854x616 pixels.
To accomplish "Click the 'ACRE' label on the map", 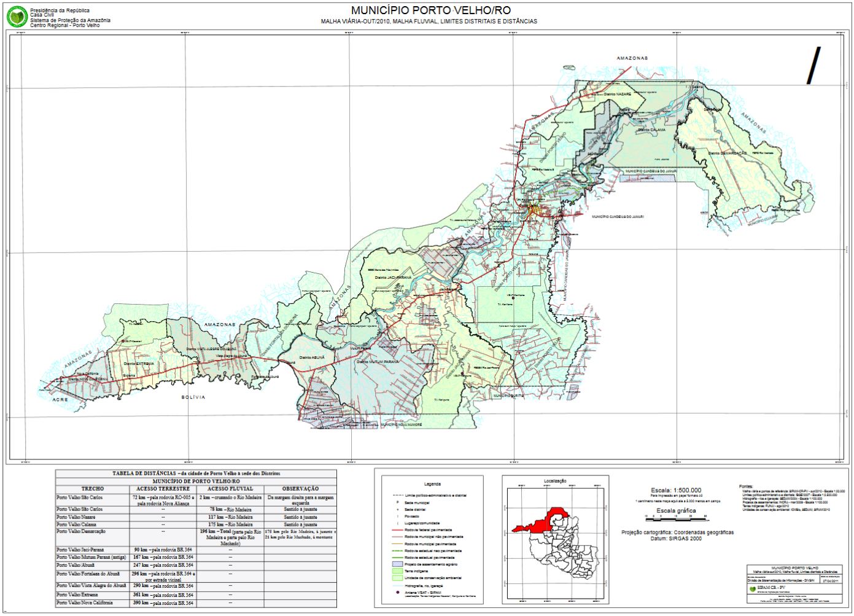I will (x=60, y=400).
